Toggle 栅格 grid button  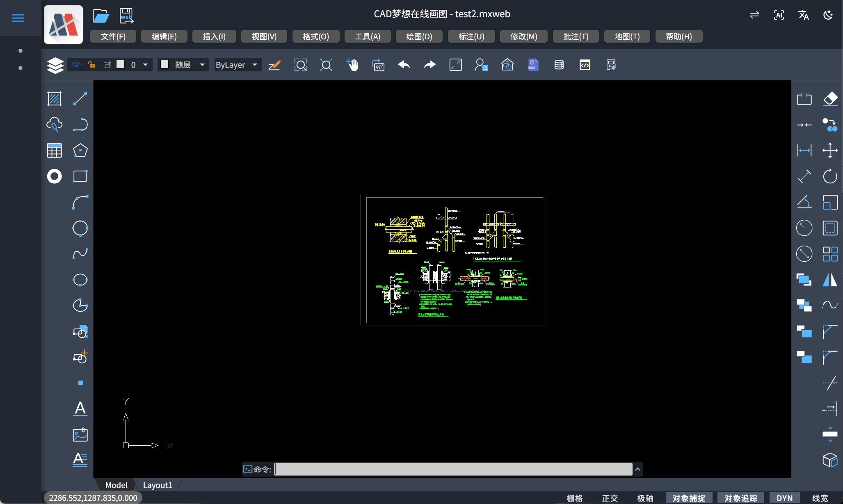(x=574, y=498)
